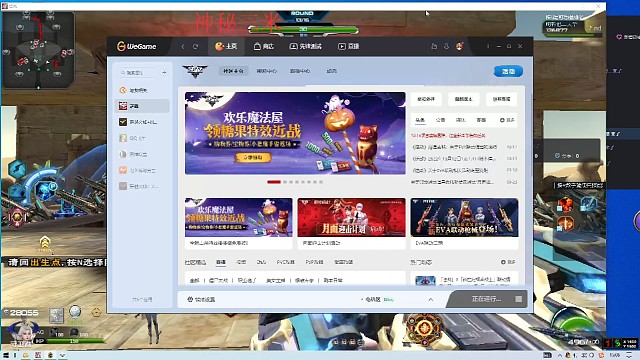Switch to the 直播 live tab
Image resolution: width=640 pixels, height=360 pixels.
[x=349, y=46]
